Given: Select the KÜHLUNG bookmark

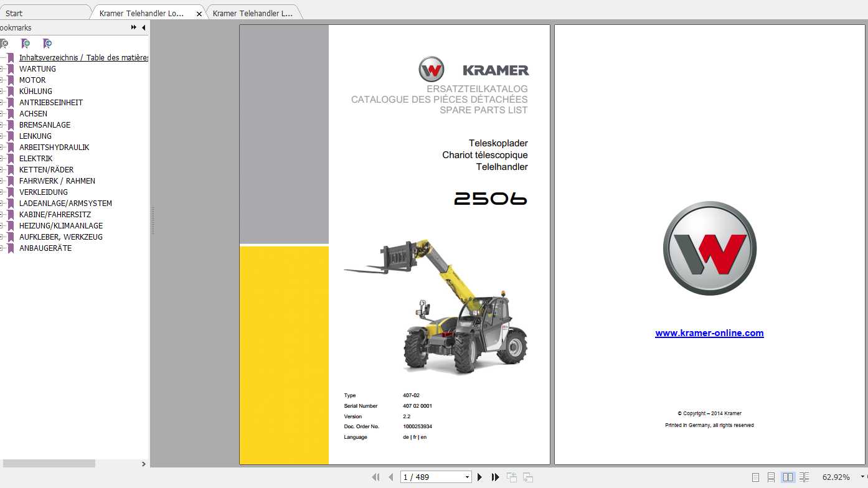Looking at the screenshot, I should pyautogui.click(x=35, y=91).
